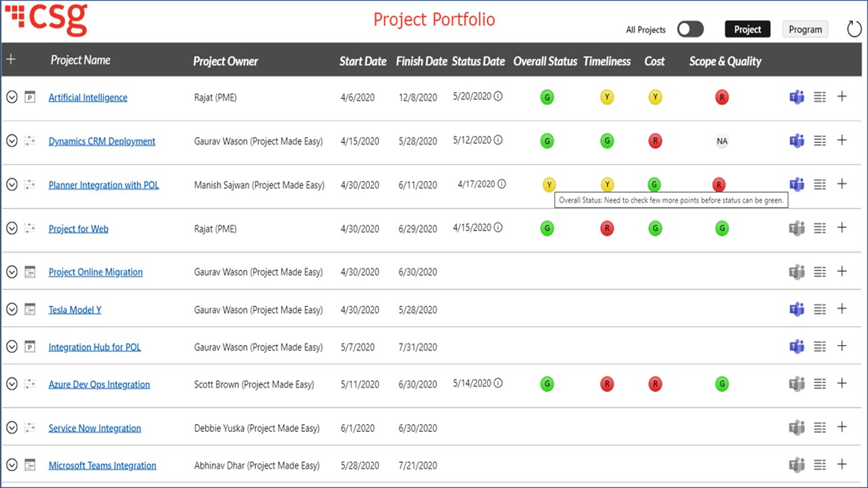Image resolution: width=868 pixels, height=488 pixels.
Task: Open details list icon for Microsoft Teams Integration
Action: (820, 465)
